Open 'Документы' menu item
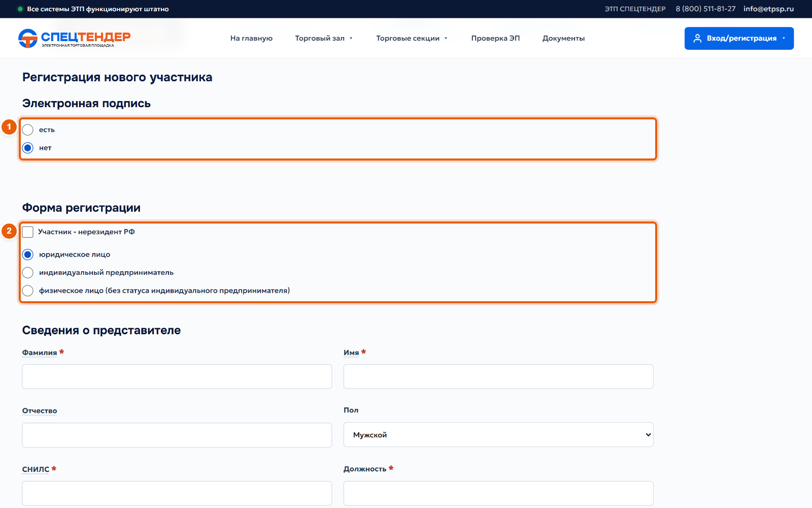 pos(563,39)
